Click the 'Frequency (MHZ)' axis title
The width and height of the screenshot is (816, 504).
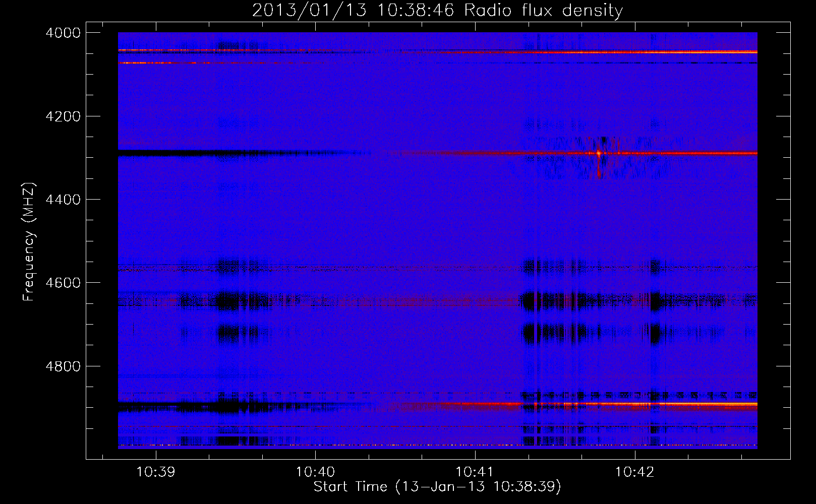[29, 241]
